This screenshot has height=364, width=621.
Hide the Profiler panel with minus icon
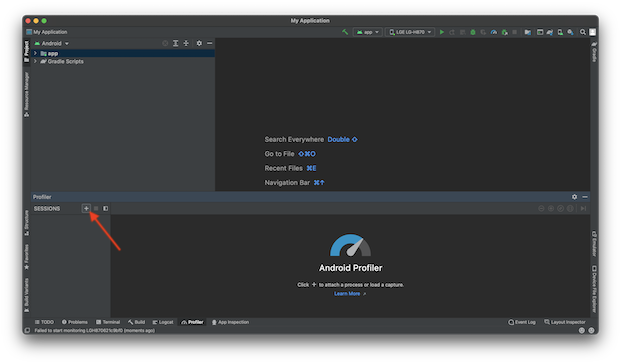(x=585, y=197)
